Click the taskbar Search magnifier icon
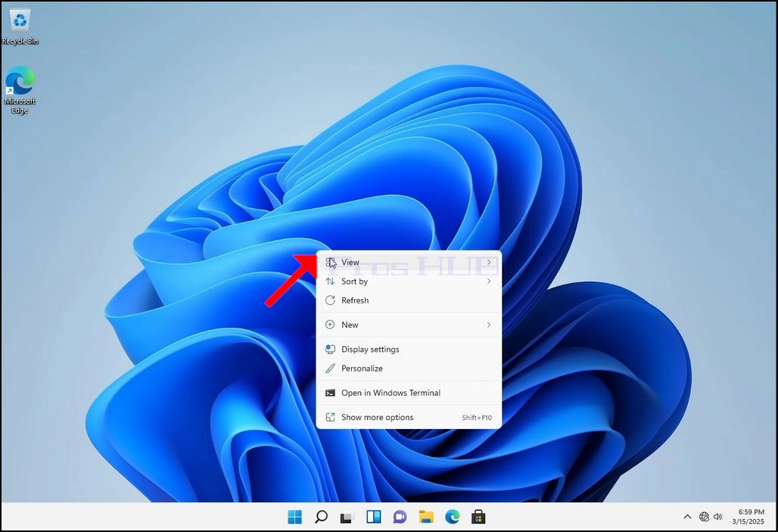 click(321, 517)
